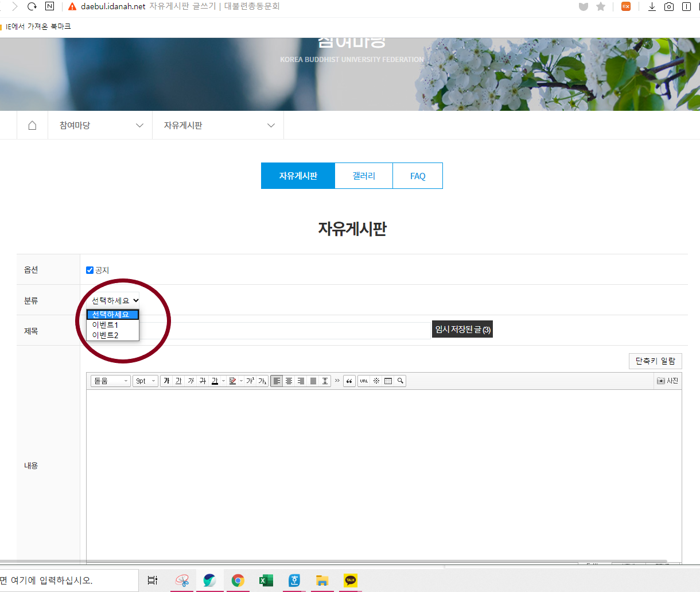Image resolution: width=700 pixels, height=592 pixels.
Task: Open browser downloads icon
Action: (x=652, y=6)
